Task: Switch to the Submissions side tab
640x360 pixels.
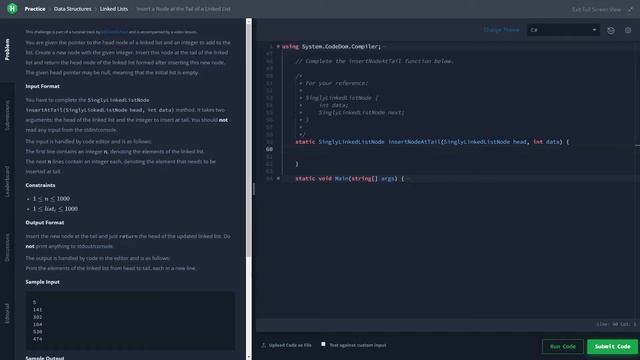Action: coord(7,115)
